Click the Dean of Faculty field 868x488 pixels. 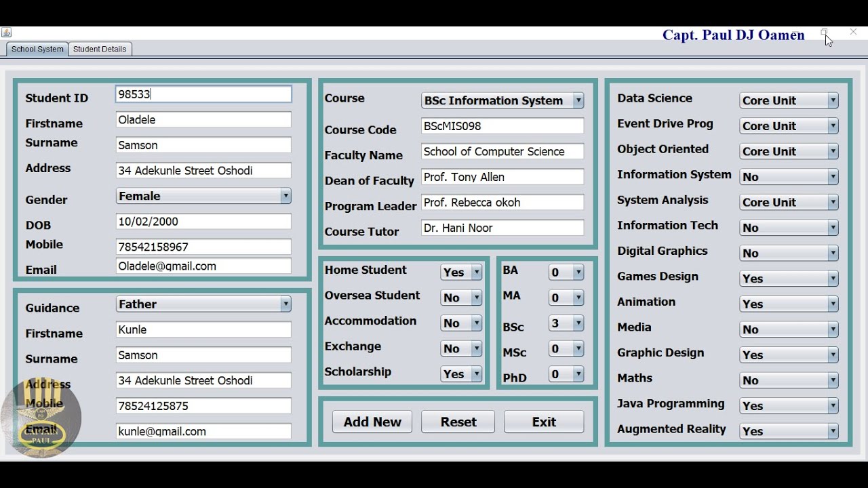(502, 177)
